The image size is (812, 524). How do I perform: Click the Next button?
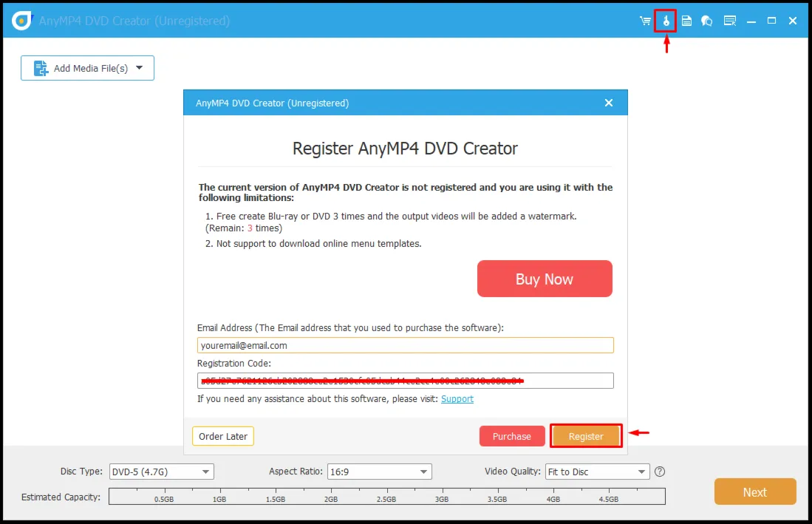(755, 492)
